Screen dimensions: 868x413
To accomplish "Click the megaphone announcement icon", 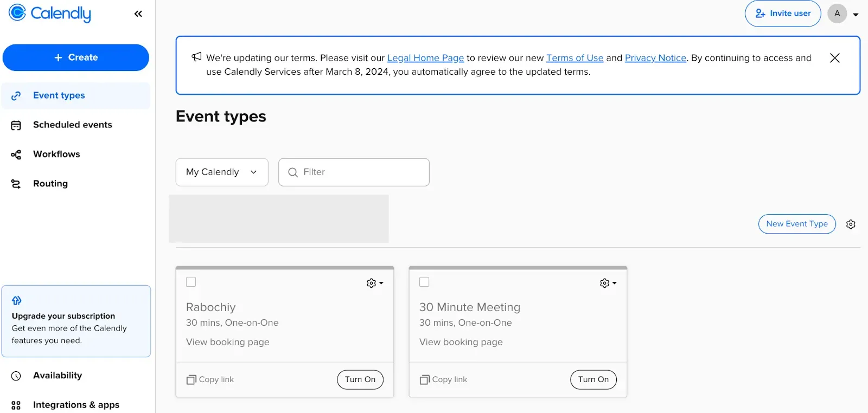I will (x=196, y=57).
